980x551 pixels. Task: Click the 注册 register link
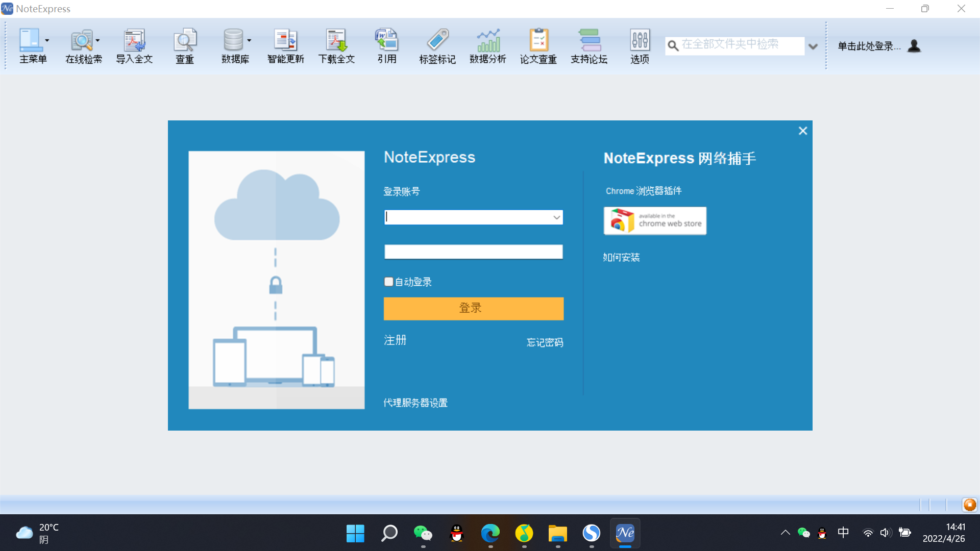(395, 340)
